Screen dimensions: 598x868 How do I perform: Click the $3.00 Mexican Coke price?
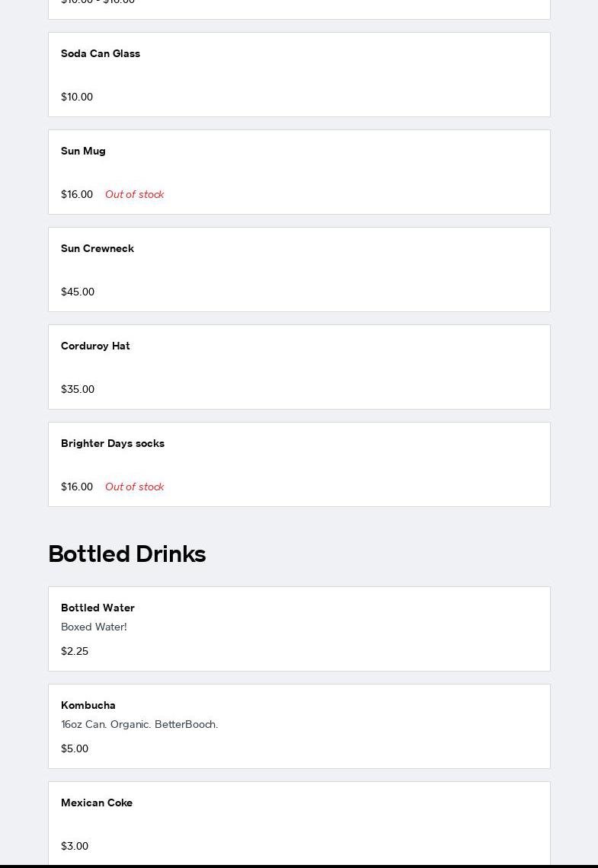(75, 846)
